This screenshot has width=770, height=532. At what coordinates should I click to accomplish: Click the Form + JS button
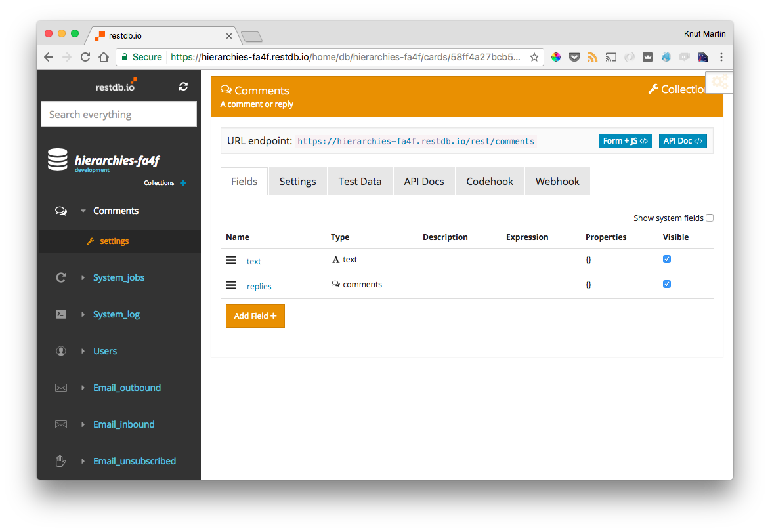click(625, 141)
